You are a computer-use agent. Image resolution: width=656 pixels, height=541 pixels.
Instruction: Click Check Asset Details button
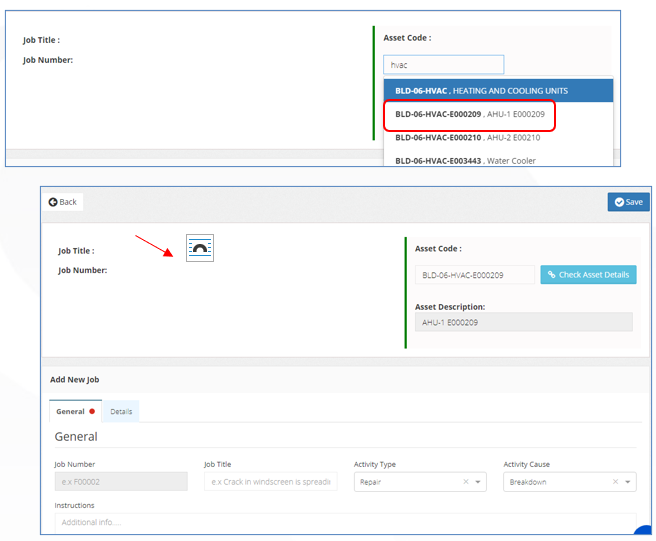(588, 275)
